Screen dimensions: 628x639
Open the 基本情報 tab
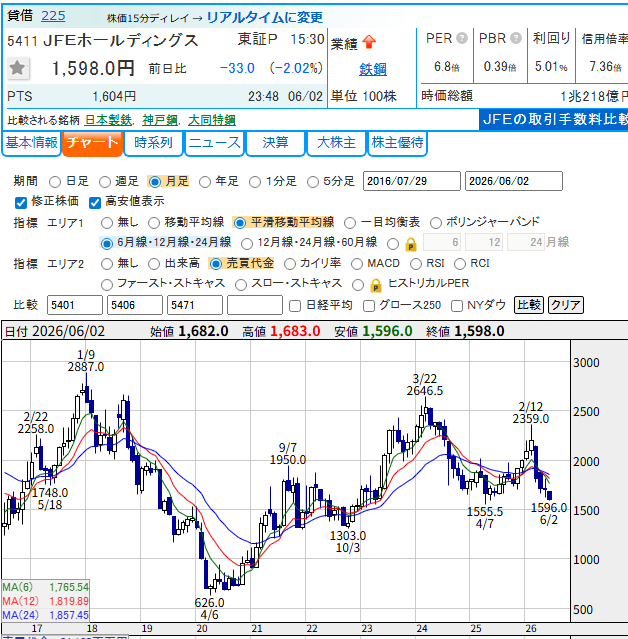(31, 143)
